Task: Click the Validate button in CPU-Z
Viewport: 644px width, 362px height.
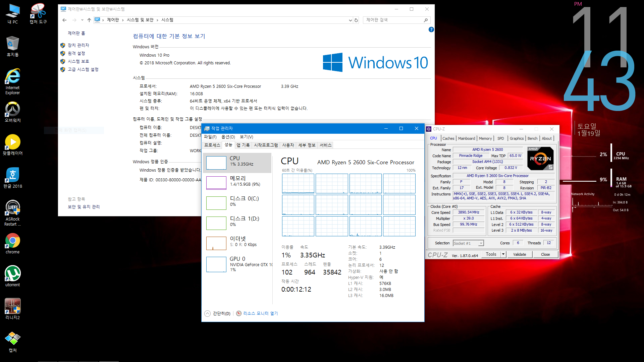Action: click(520, 254)
